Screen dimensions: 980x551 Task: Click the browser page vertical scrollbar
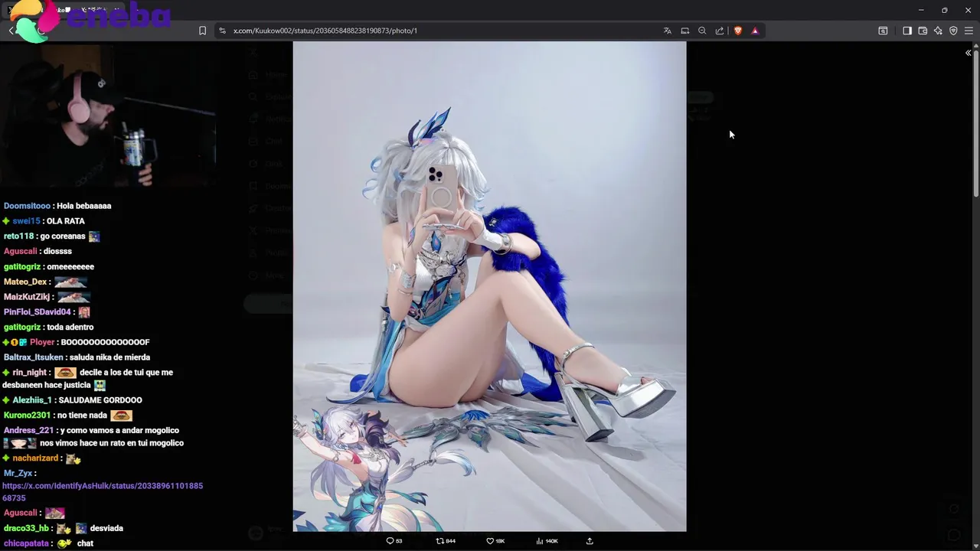click(976, 122)
